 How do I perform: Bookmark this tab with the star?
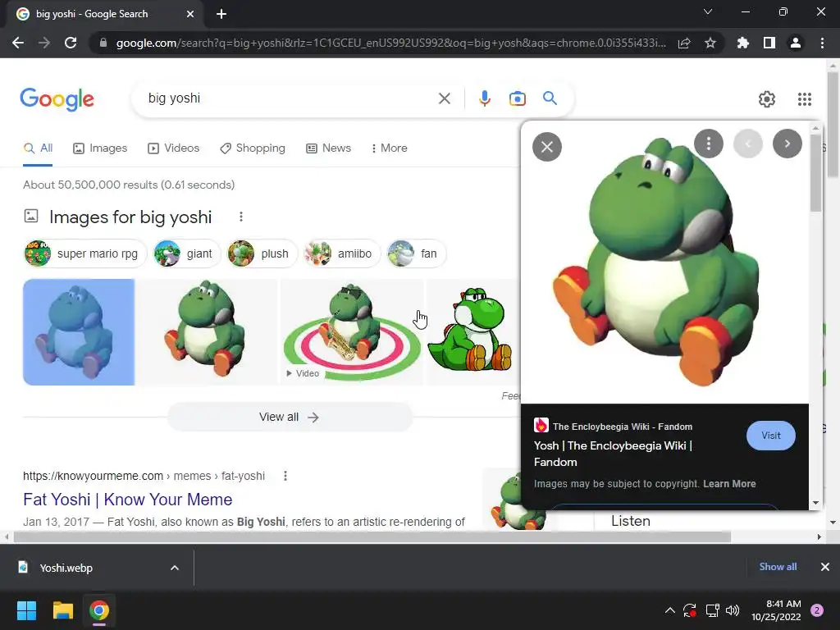point(710,43)
